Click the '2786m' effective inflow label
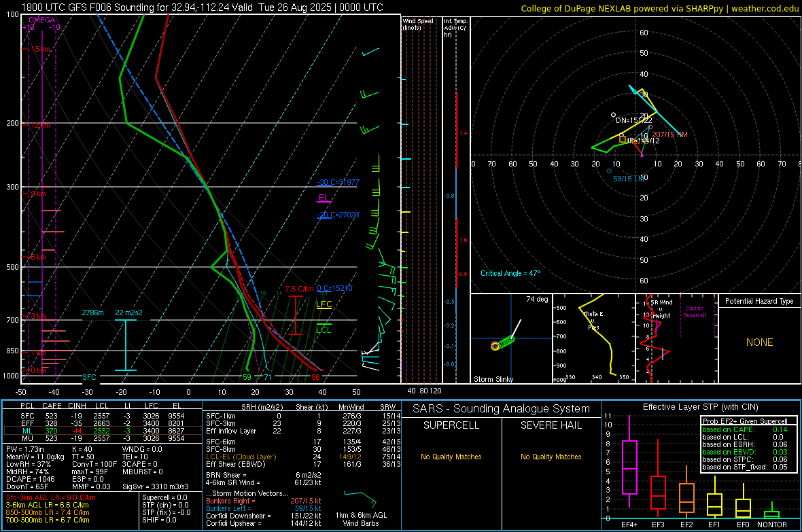802x532 pixels. coord(92,313)
